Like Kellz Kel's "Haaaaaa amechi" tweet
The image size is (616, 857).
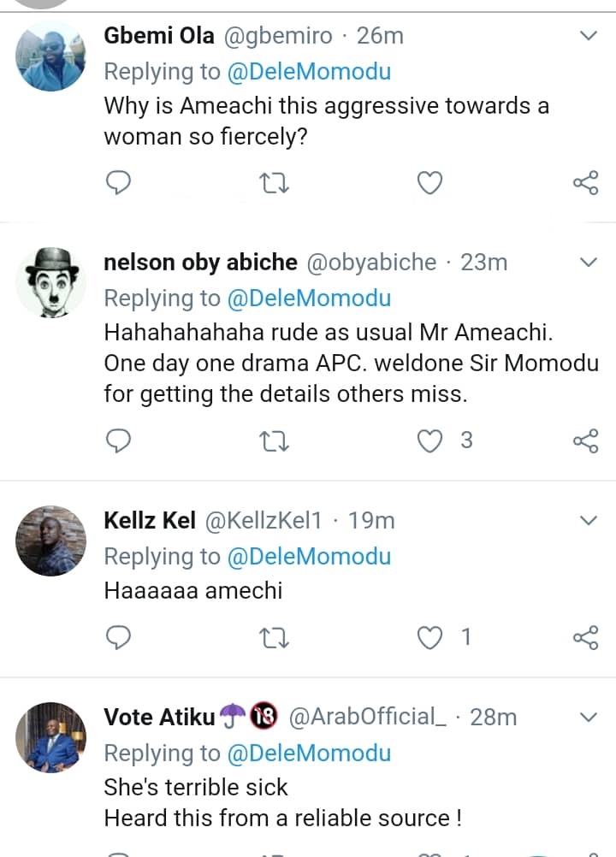pyautogui.click(x=429, y=637)
